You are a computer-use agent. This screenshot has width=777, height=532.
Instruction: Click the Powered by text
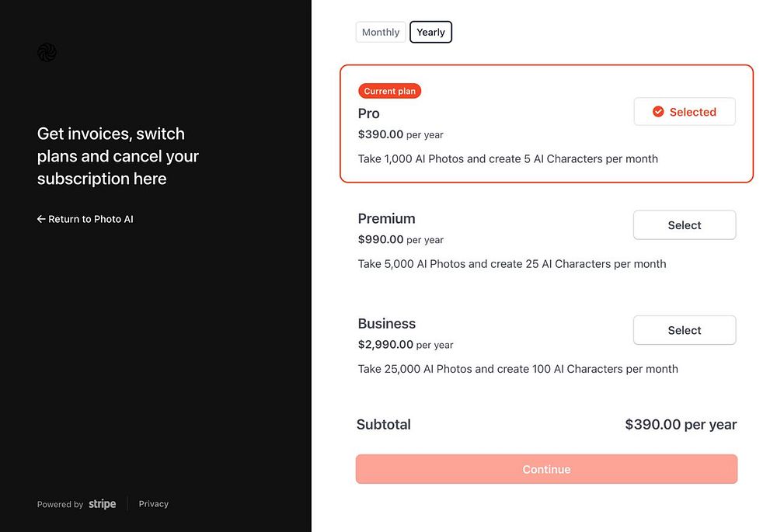(60, 505)
